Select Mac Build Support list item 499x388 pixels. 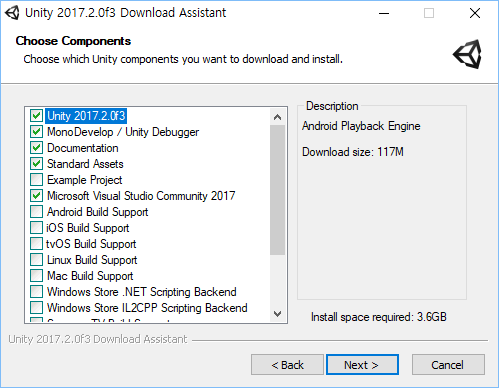click(90, 276)
